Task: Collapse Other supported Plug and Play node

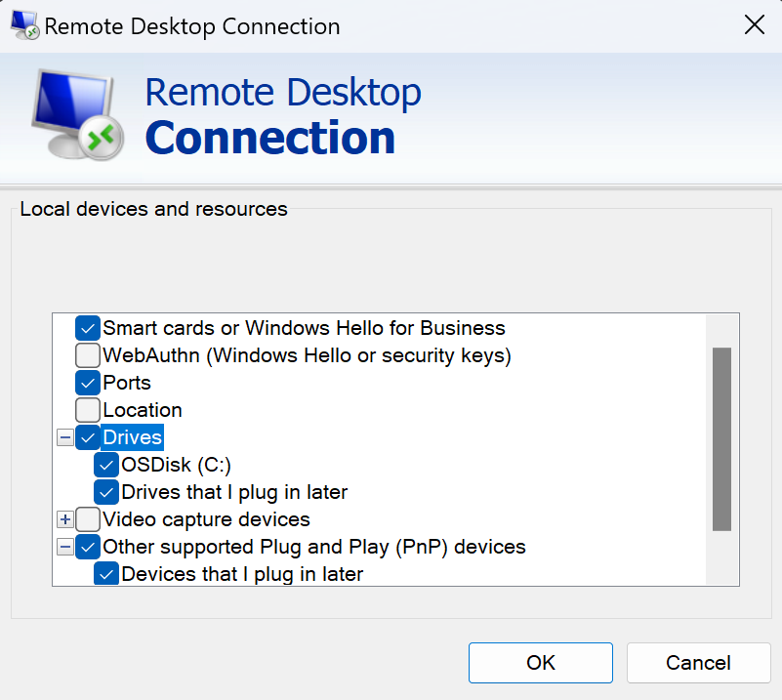Action: (64, 547)
